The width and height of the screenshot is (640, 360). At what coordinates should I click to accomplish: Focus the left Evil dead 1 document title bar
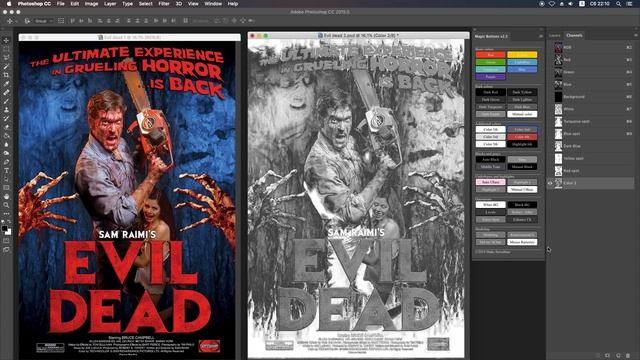pos(129,37)
